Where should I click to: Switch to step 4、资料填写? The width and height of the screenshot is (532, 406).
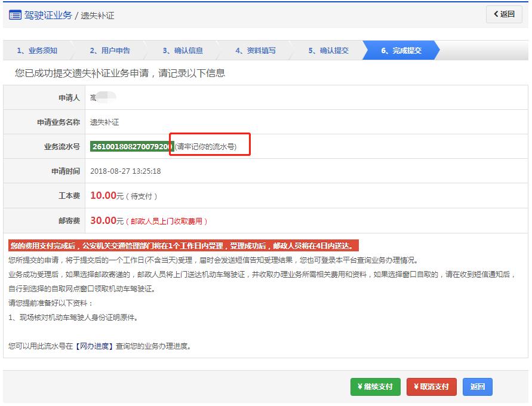[256, 51]
